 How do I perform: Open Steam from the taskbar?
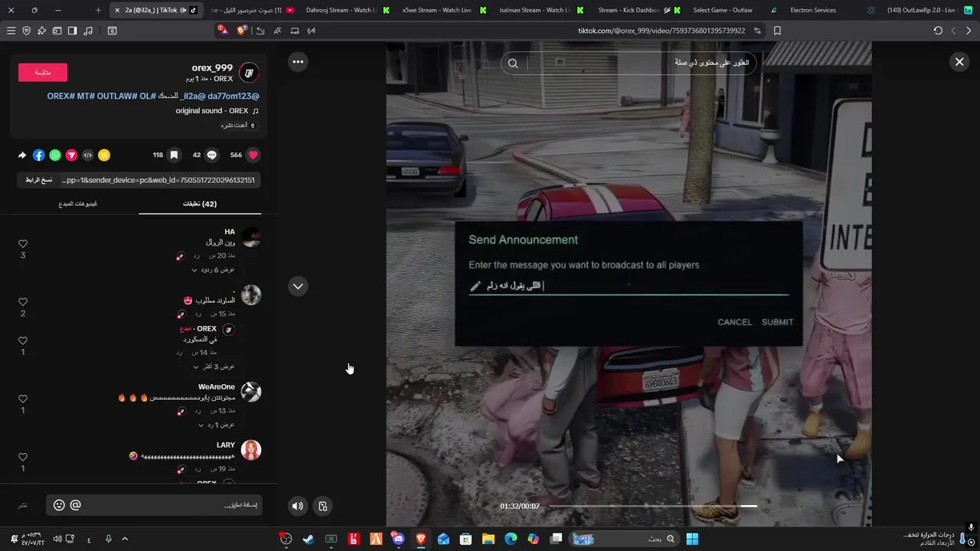(x=308, y=539)
